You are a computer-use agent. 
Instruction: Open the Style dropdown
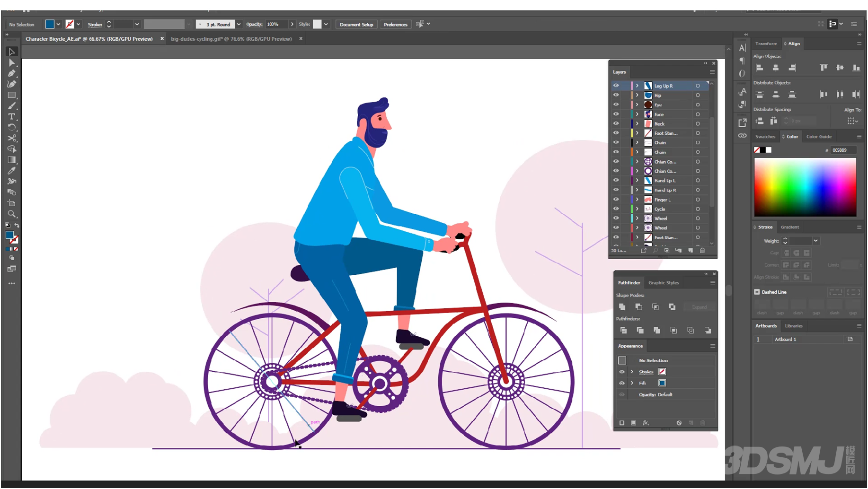point(326,24)
